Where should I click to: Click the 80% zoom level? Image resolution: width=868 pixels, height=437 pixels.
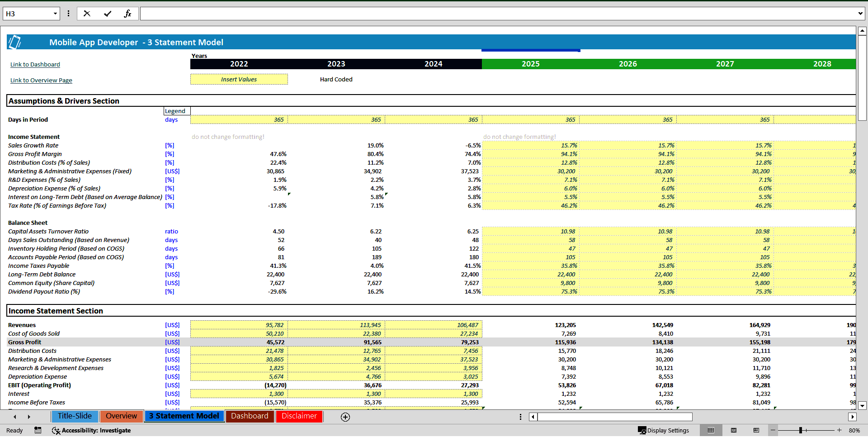pos(854,430)
